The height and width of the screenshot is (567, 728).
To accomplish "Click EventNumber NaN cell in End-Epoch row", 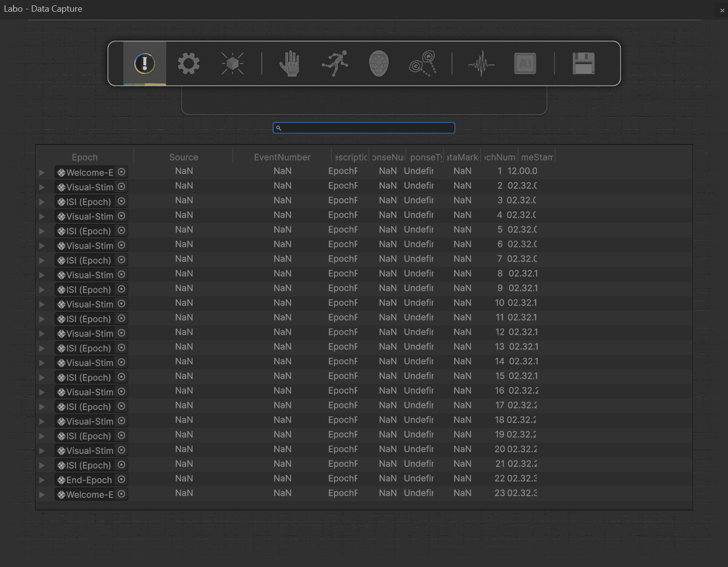I will click(x=282, y=478).
